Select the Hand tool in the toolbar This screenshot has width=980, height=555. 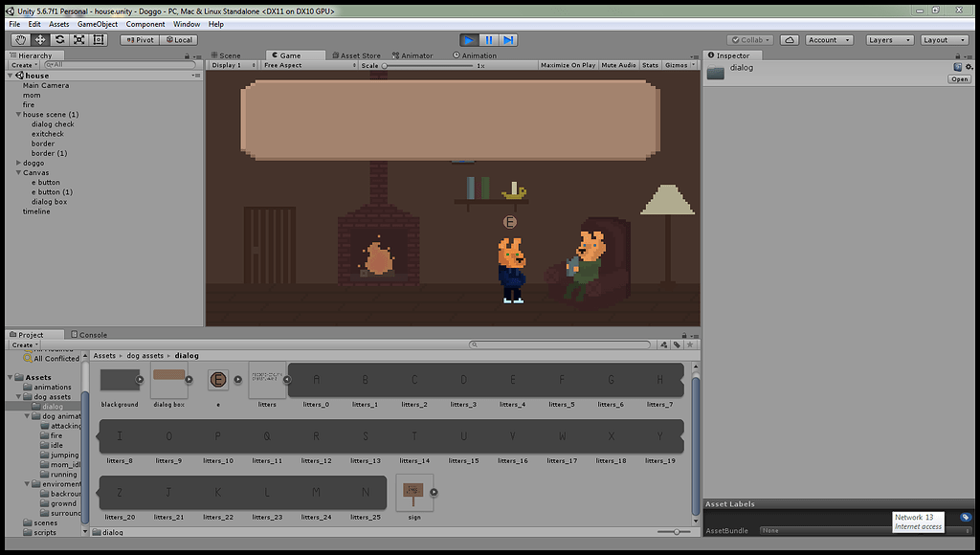point(19,39)
